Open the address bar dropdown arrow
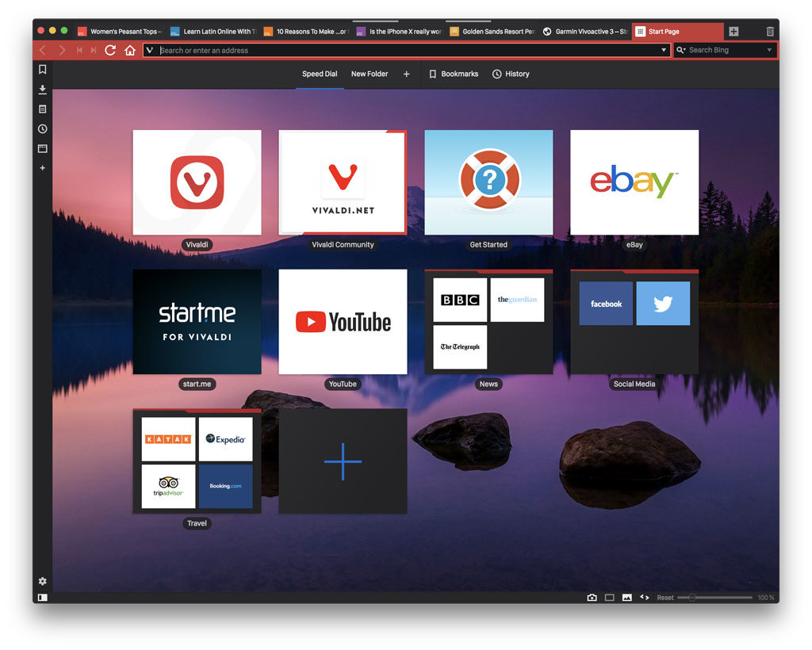The height and width of the screenshot is (650, 812). pos(665,50)
